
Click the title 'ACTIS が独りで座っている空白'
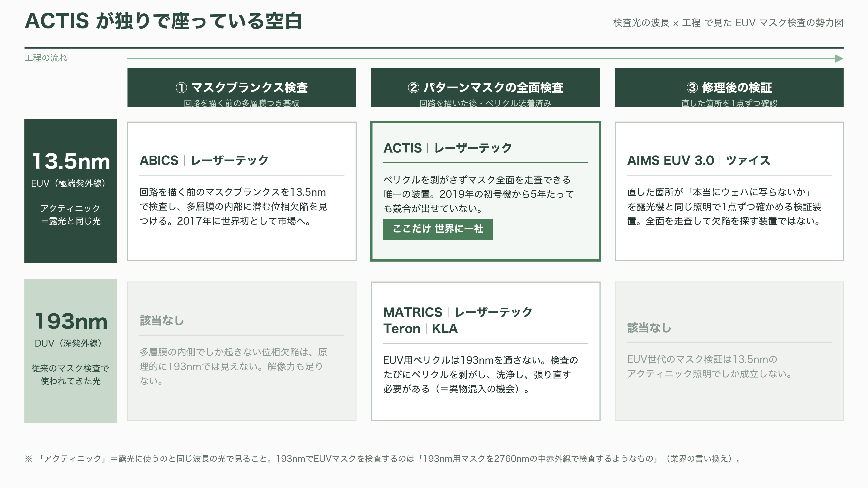163,21
